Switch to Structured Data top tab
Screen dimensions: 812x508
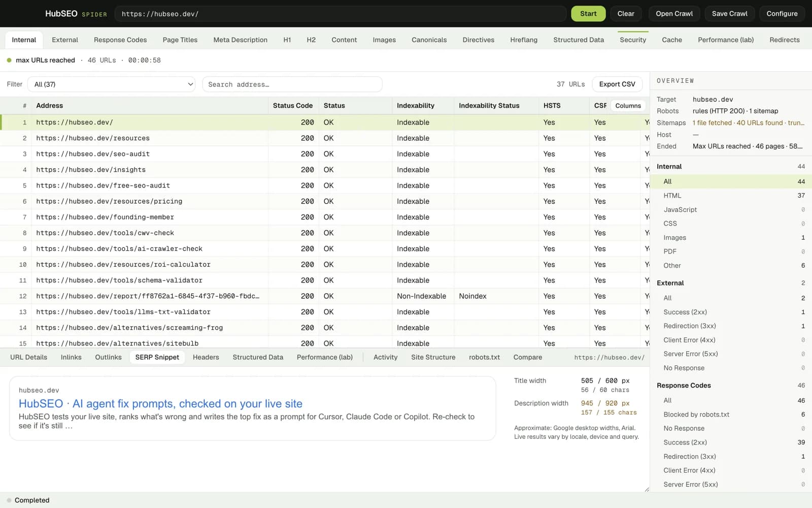[x=579, y=40]
